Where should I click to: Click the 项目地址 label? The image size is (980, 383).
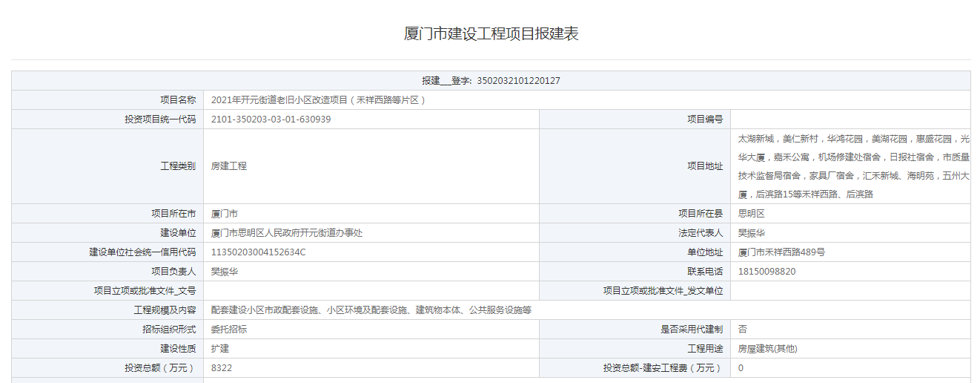tap(705, 166)
